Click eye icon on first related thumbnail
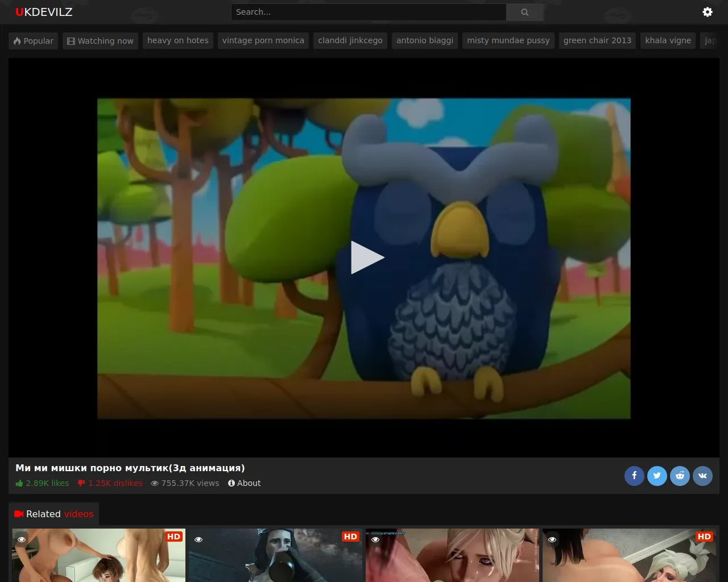 coord(22,539)
